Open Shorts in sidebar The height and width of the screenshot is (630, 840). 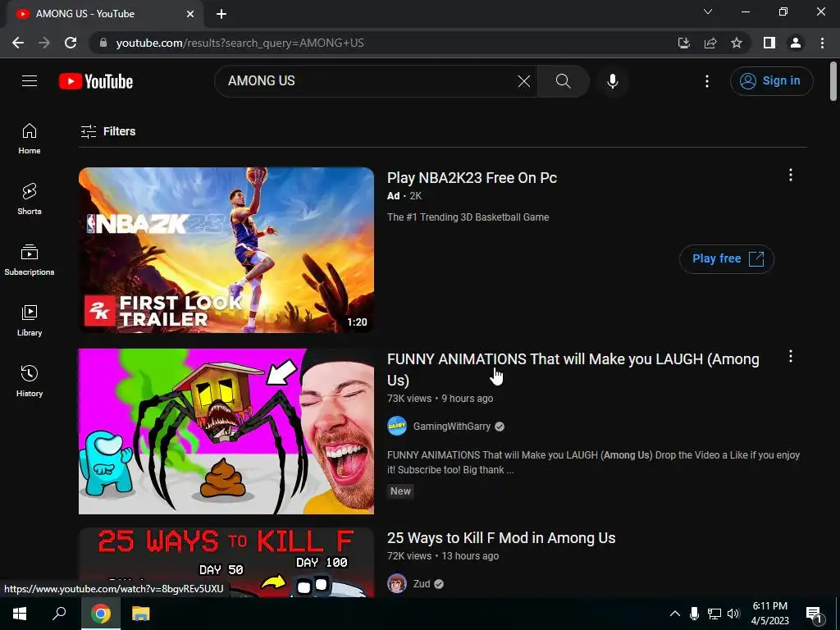(x=30, y=199)
